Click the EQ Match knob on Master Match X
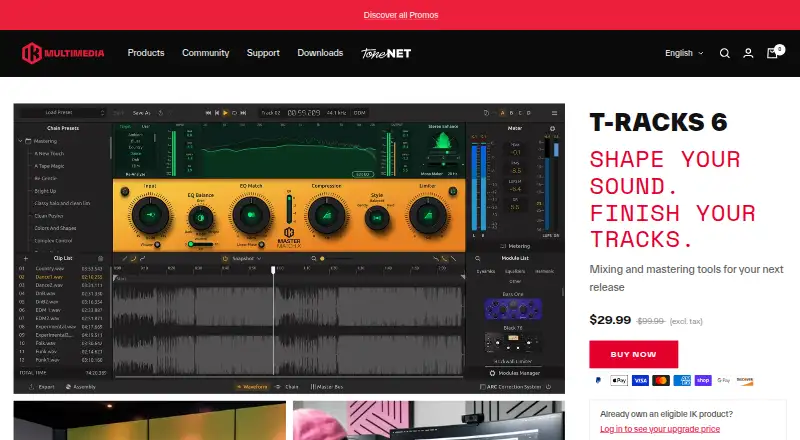Screen dimensions: 800x440 pyautogui.click(x=251, y=215)
